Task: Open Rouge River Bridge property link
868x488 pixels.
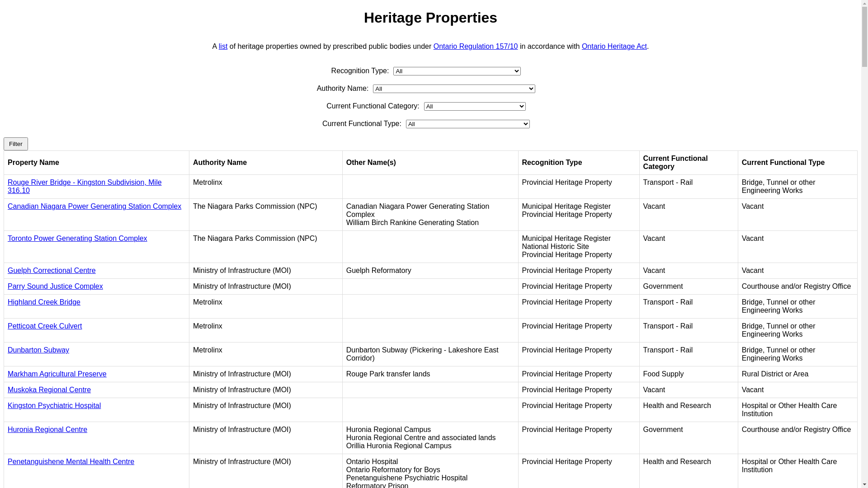Action: 84,183
